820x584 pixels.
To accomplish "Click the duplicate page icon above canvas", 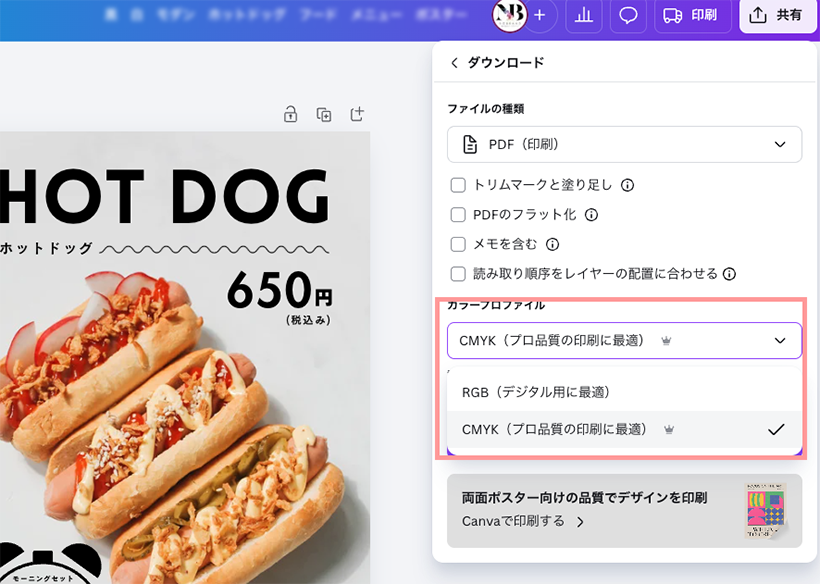I will [x=324, y=114].
